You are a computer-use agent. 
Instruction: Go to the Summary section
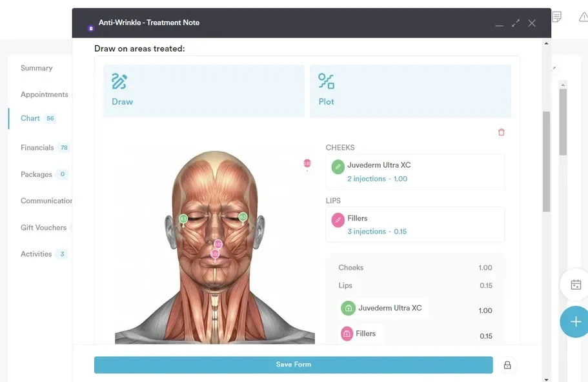click(x=37, y=68)
